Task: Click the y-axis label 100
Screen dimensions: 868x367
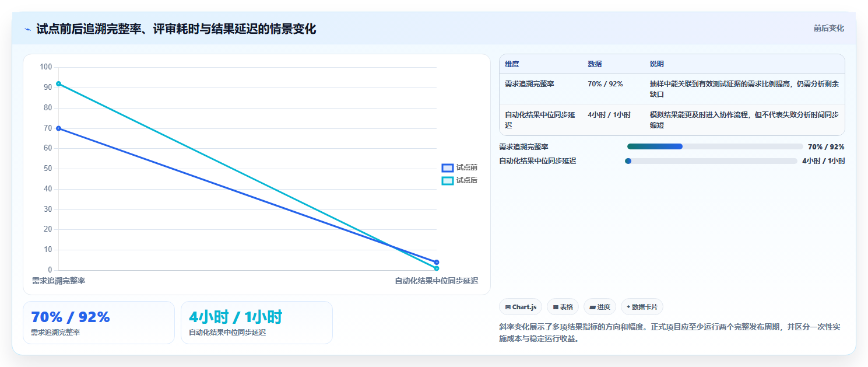Action: [x=45, y=67]
